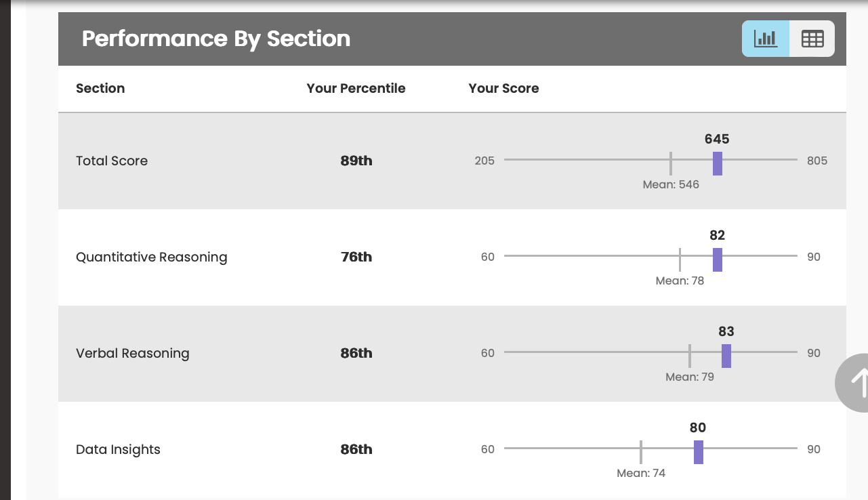Click the 'Section' column header
This screenshot has width=868, height=500.
point(100,88)
